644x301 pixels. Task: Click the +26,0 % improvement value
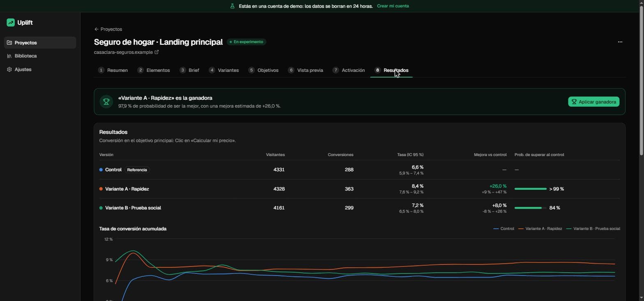click(x=498, y=186)
